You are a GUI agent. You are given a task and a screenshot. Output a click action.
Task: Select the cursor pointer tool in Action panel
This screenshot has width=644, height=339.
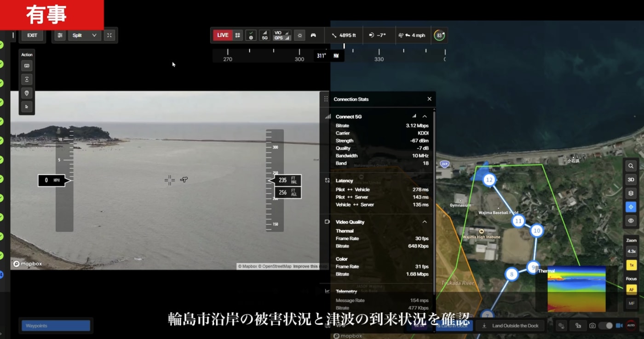[27, 107]
